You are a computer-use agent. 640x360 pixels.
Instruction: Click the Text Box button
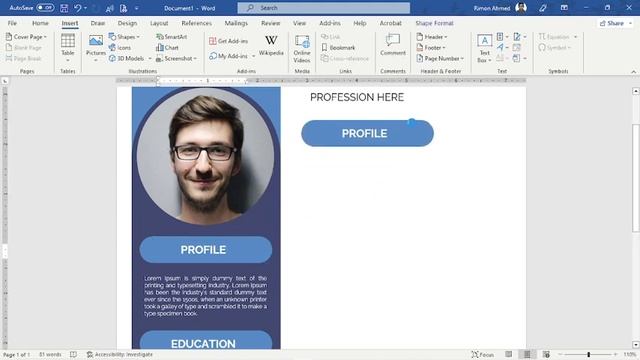click(484, 49)
